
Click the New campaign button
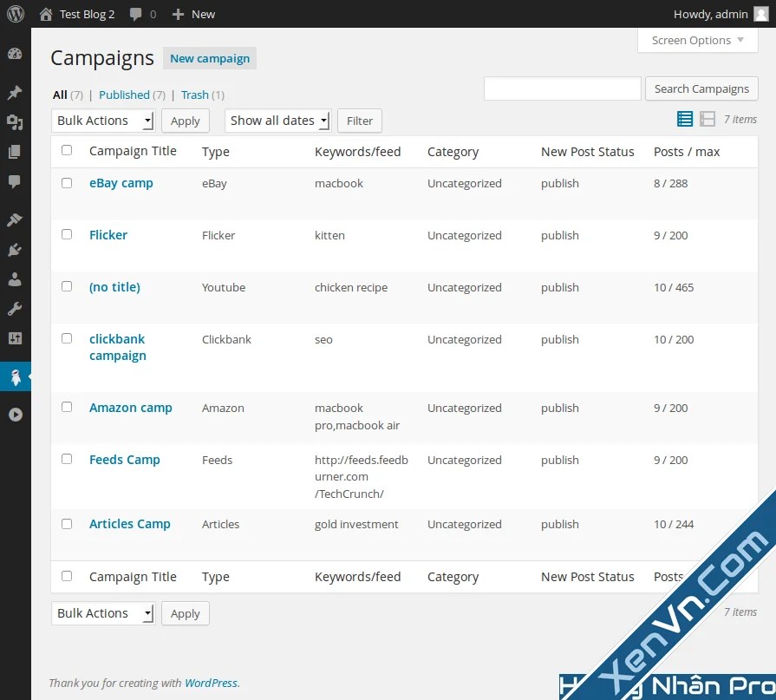210,58
